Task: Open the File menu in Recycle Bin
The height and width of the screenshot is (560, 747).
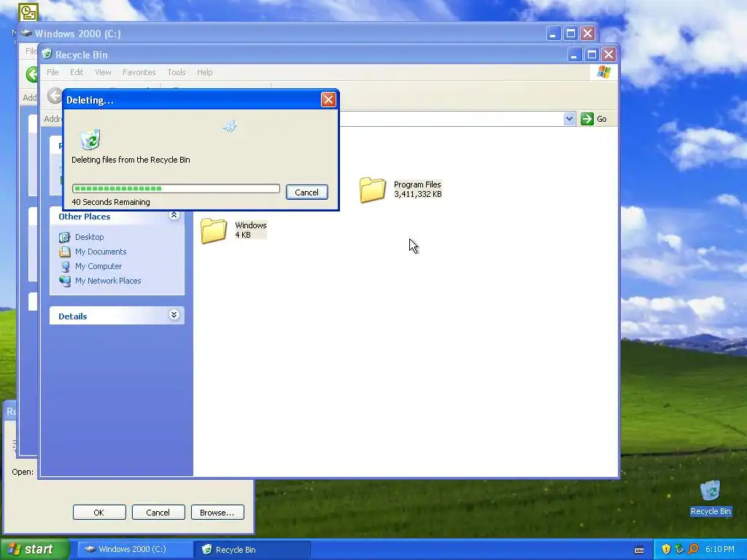Action: pyautogui.click(x=53, y=72)
